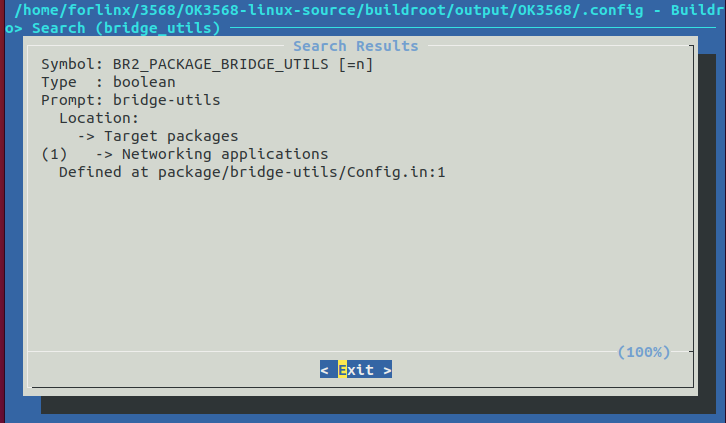Screen dimensions: 726x423
Task: Click the Search (bridge_utils) breadcrumb
Action: 126,28
